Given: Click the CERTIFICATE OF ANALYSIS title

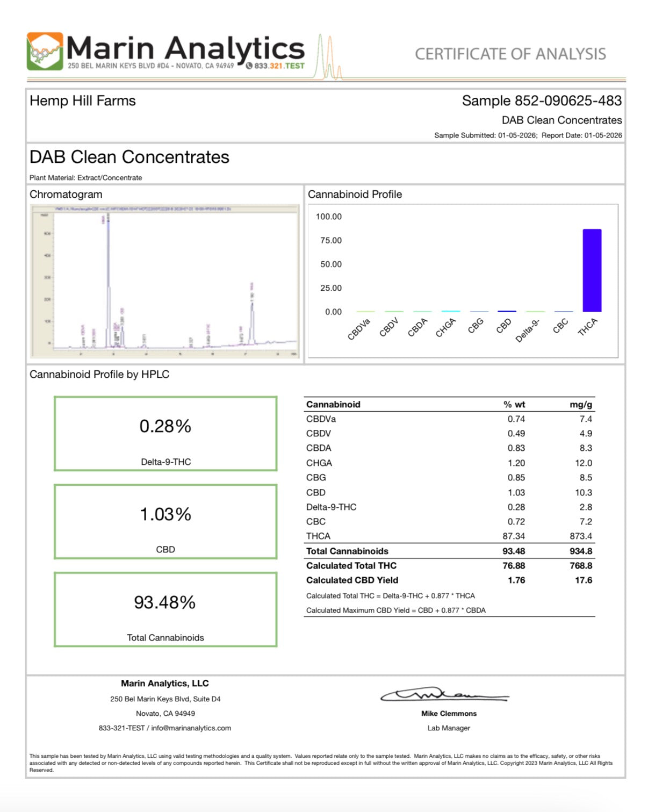Looking at the screenshot, I should click(x=510, y=54).
